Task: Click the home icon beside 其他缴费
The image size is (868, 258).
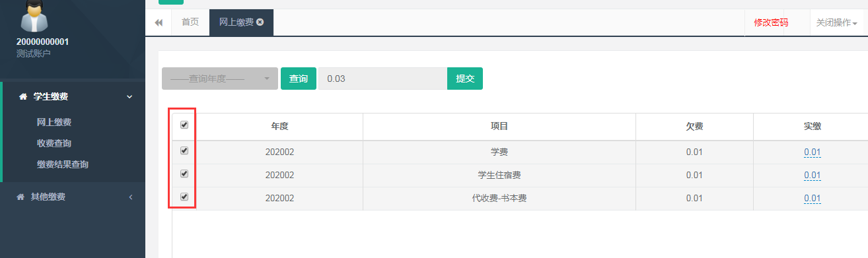Action: pyautogui.click(x=20, y=197)
